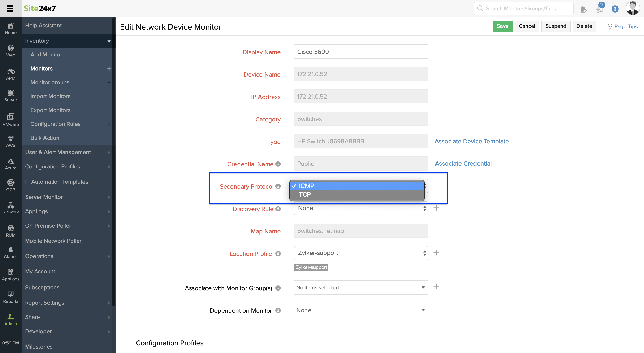644x353 pixels.
Task: Click the help question mark icon
Action: pyautogui.click(x=615, y=9)
